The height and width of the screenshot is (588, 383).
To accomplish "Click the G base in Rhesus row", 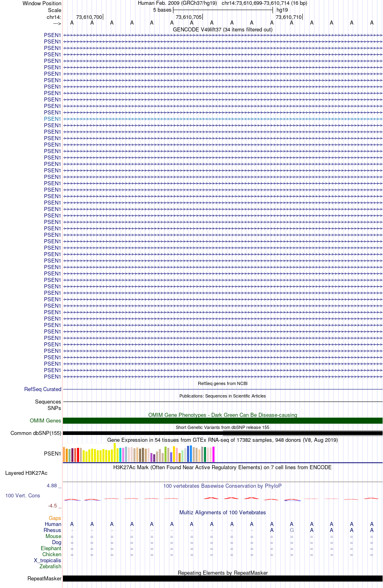I will click(291, 530).
